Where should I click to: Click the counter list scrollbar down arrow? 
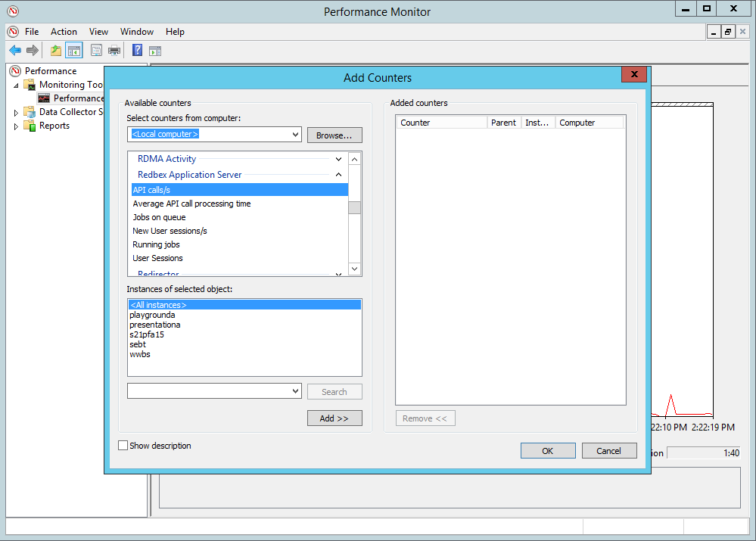354,269
